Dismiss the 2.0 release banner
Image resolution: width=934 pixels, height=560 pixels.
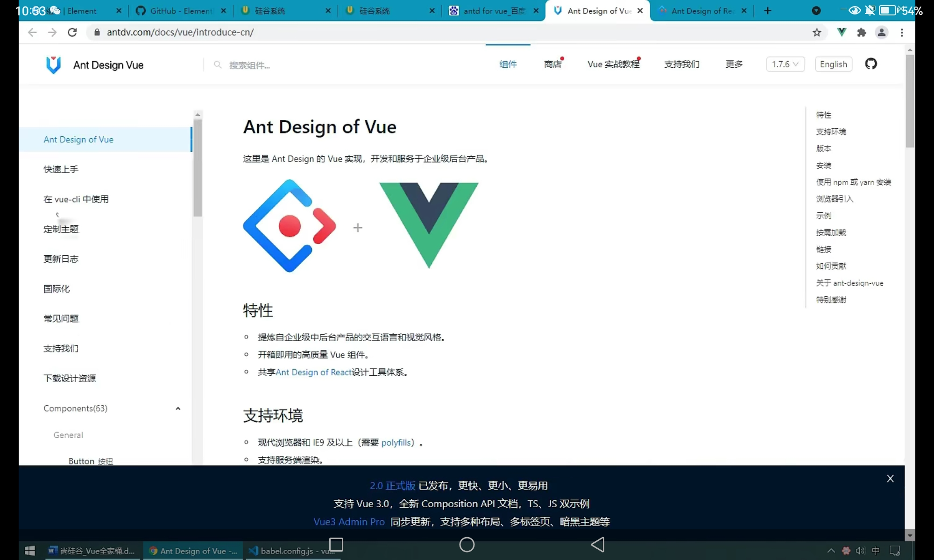(890, 478)
